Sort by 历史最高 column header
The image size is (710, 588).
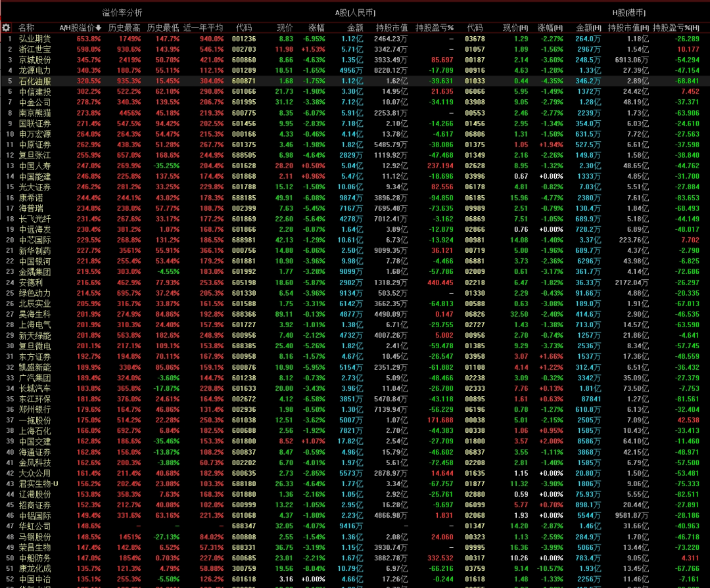[124, 28]
